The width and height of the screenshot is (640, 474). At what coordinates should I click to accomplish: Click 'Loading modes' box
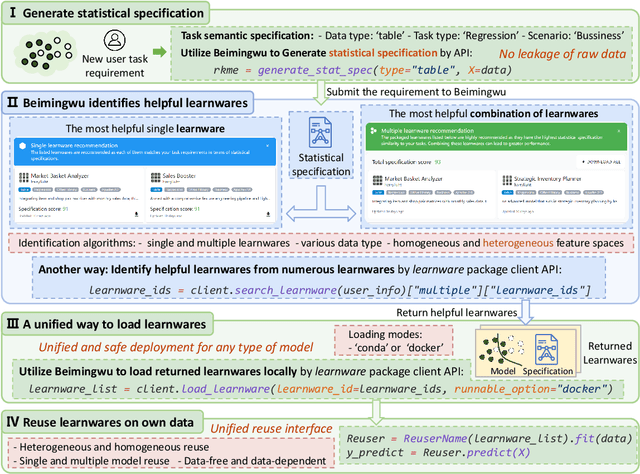(x=394, y=340)
